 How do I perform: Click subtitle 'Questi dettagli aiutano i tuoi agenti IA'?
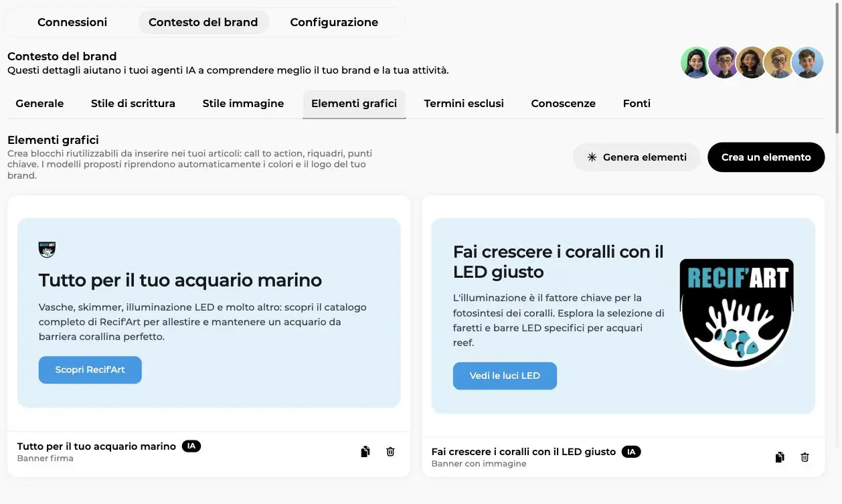(228, 70)
